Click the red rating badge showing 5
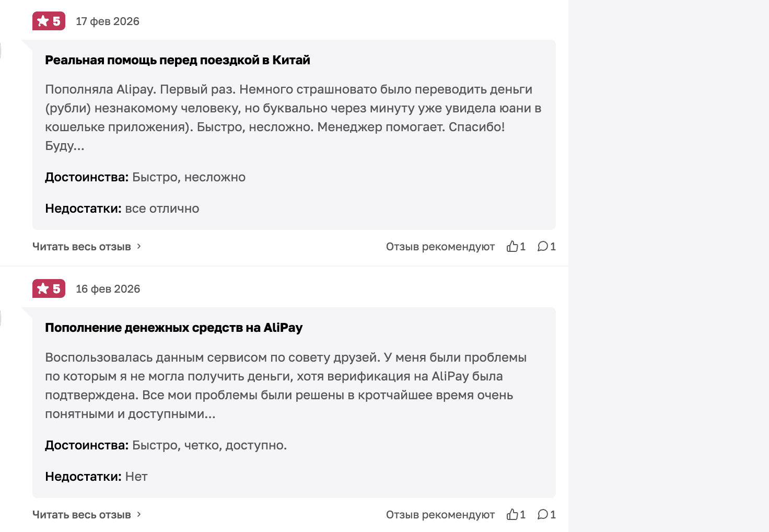 point(49,21)
